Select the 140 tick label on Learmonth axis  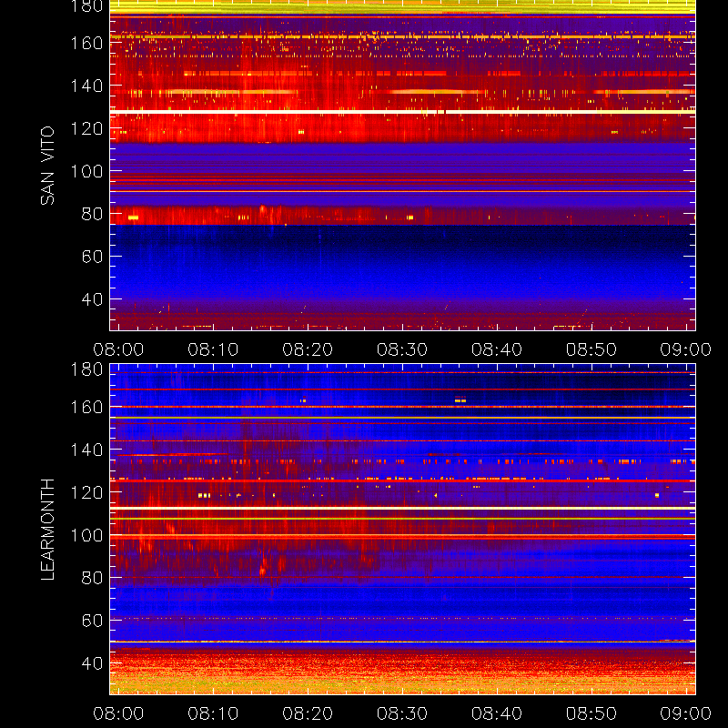click(x=86, y=450)
